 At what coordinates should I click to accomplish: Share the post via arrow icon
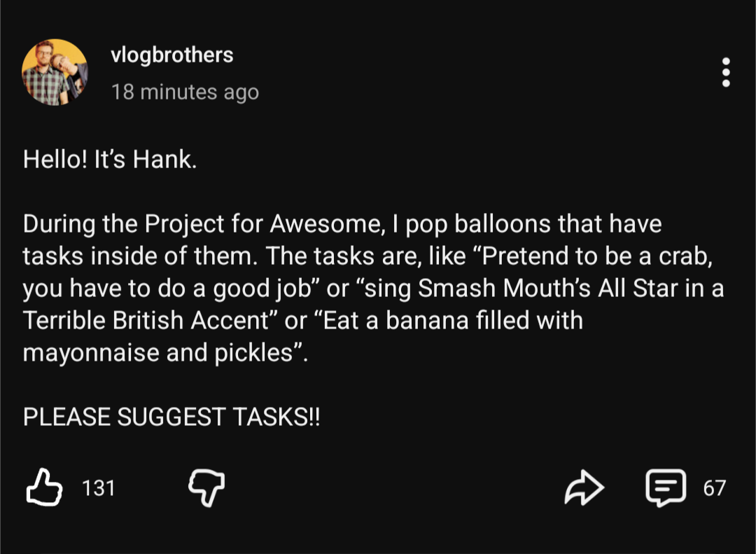pyautogui.click(x=584, y=487)
